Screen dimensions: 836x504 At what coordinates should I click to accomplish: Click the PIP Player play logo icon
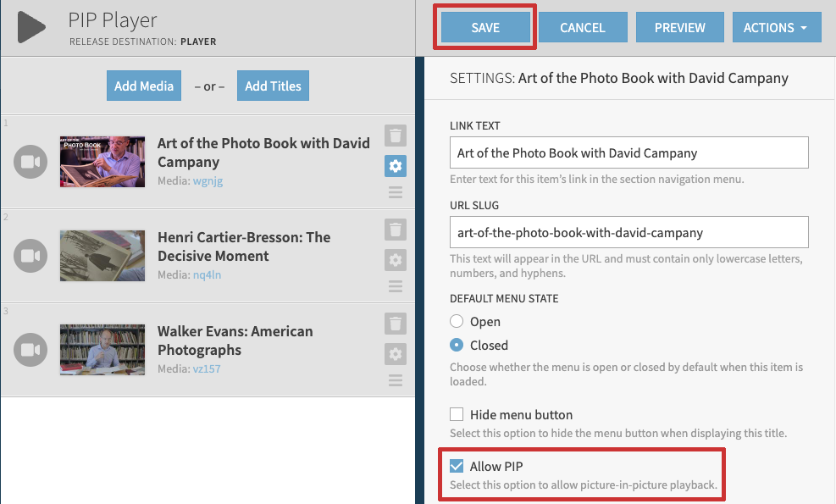tap(31, 27)
